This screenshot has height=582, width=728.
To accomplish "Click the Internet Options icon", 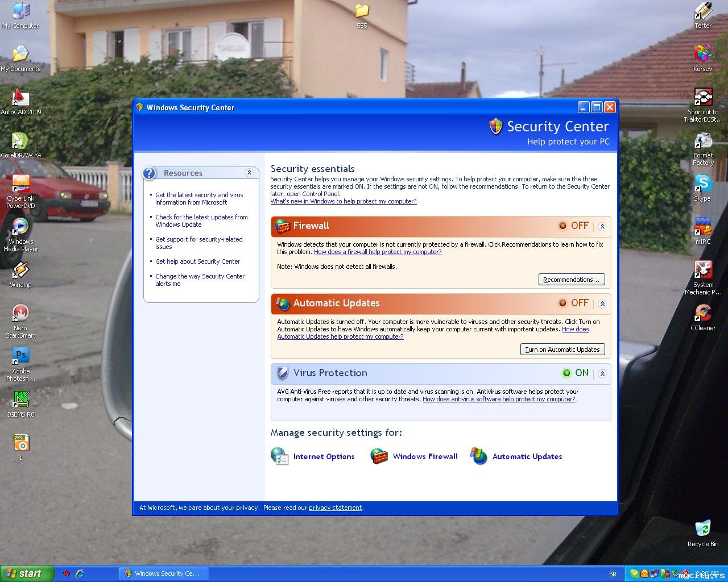I will tap(280, 456).
